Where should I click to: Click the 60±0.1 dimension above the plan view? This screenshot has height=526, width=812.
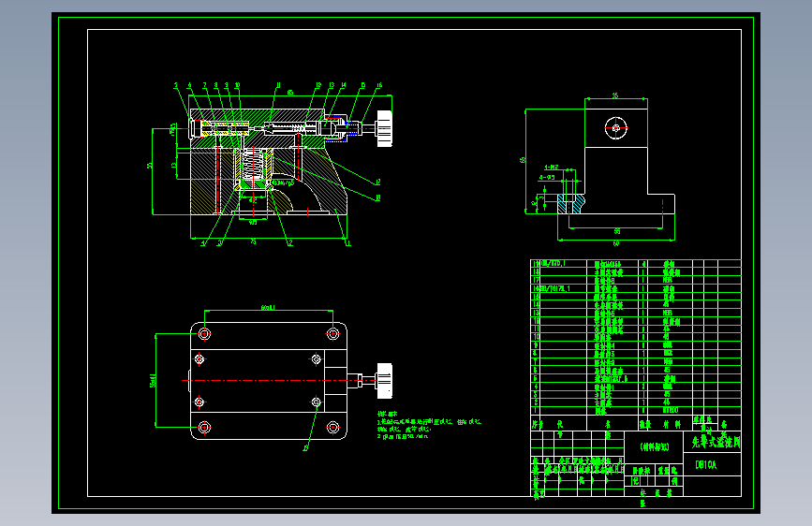tap(268, 308)
